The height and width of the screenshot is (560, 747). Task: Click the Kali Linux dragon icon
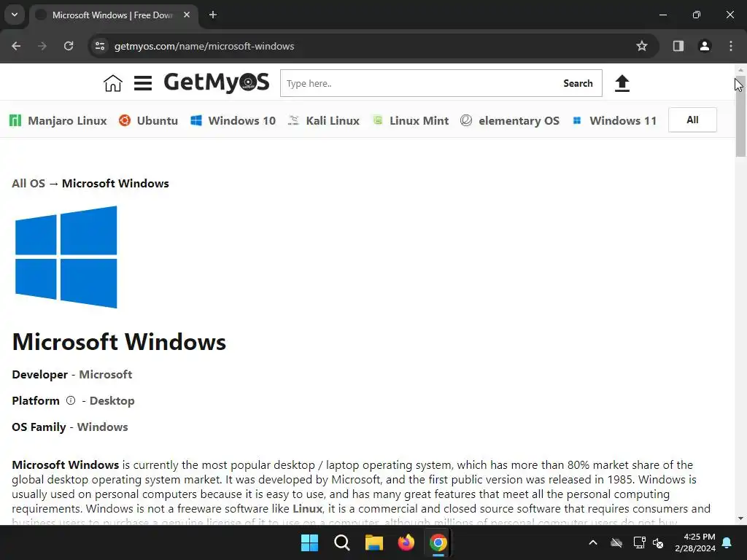click(293, 120)
